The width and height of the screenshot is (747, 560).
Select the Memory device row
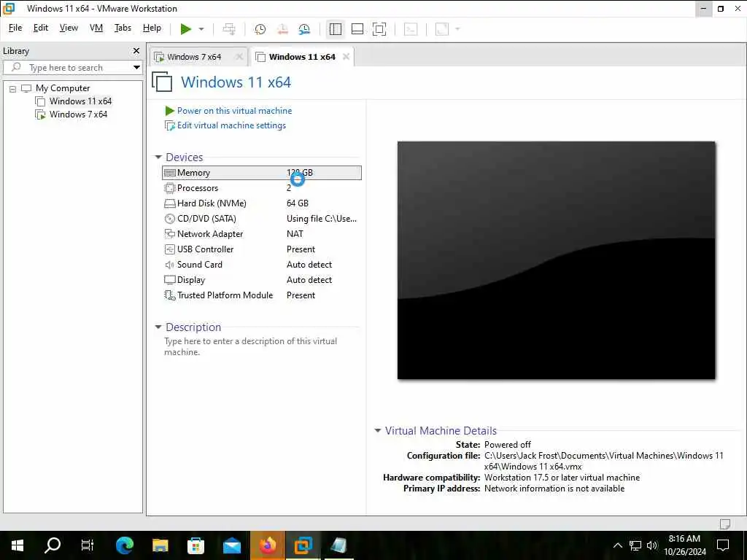coord(262,173)
